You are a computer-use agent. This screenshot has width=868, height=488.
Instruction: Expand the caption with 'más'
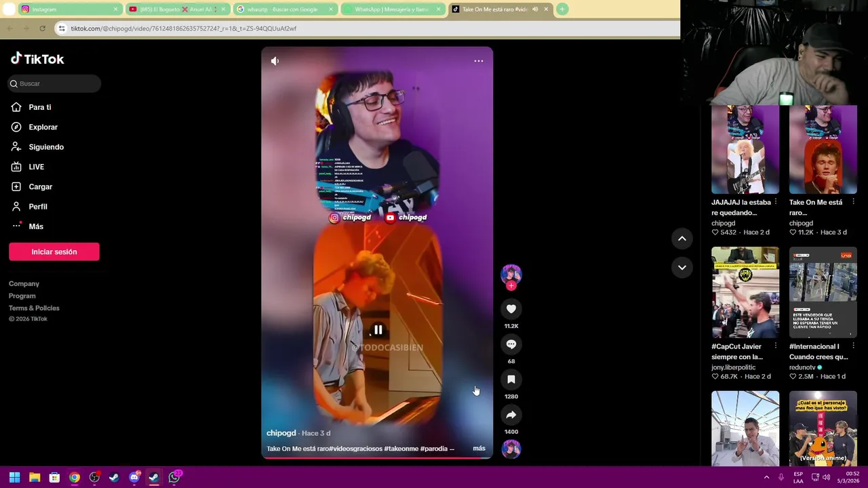pyautogui.click(x=479, y=449)
